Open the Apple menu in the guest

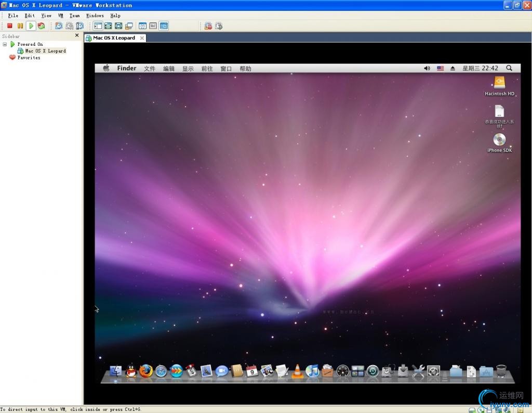point(106,68)
